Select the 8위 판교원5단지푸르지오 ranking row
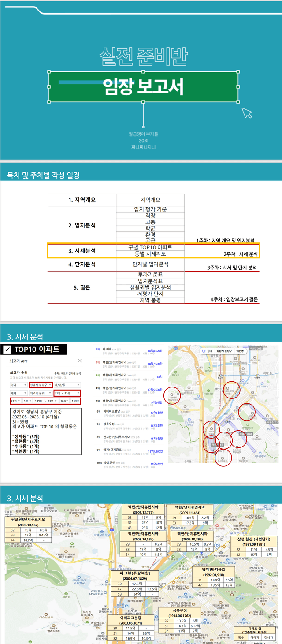This screenshot has height=644, width=282. [x=130, y=438]
